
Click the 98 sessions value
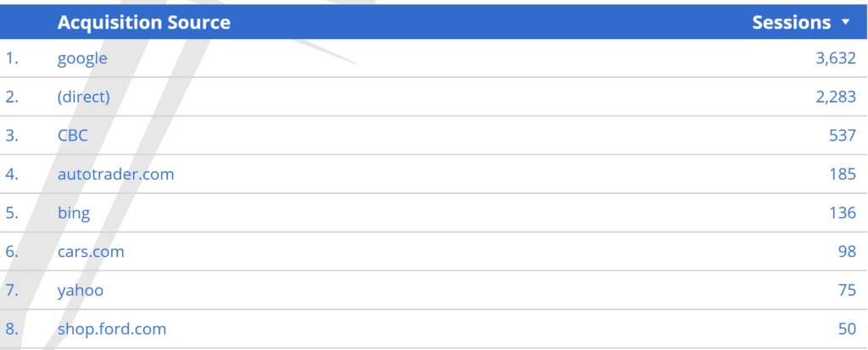847,252
